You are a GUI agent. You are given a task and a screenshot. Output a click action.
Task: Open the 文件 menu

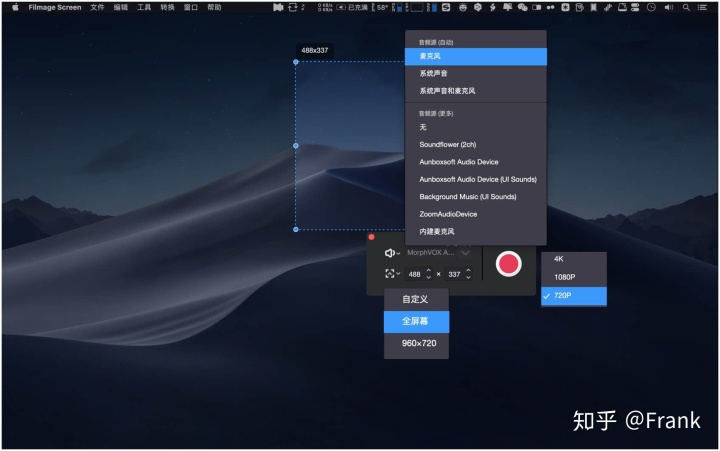[x=97, y=7]
